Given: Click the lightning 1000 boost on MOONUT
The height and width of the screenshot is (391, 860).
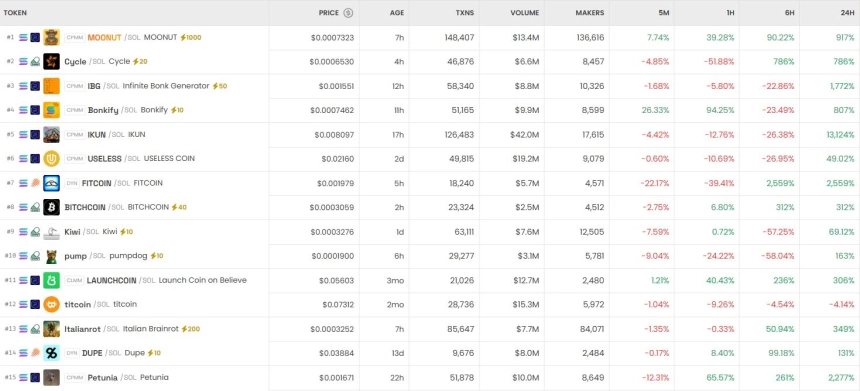Looking at the screenshot, I should pyautogui.click(x=191, y=37).
